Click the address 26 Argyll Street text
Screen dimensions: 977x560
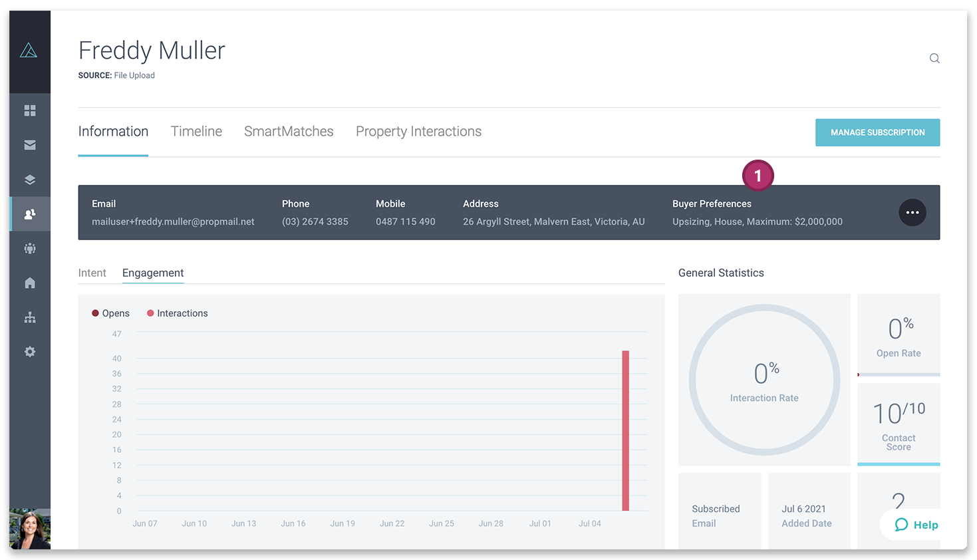click(x=554, y=221)
